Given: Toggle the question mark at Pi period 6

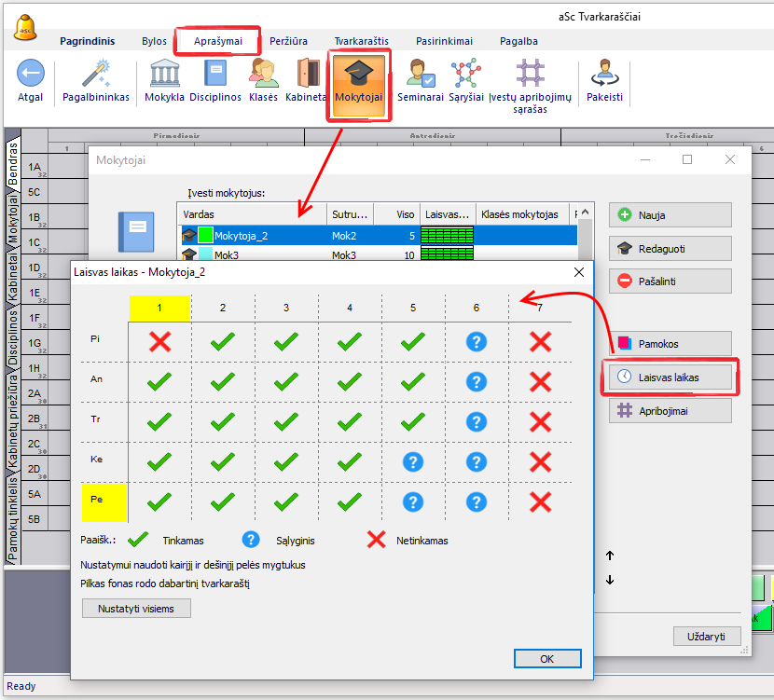Looking at the screenshot, I should click(476, 341).
